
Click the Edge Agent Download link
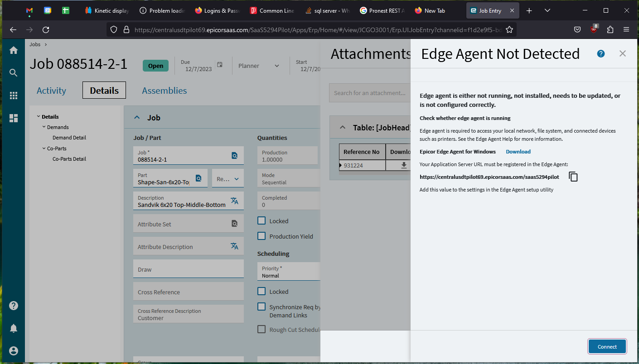point(518,152)
